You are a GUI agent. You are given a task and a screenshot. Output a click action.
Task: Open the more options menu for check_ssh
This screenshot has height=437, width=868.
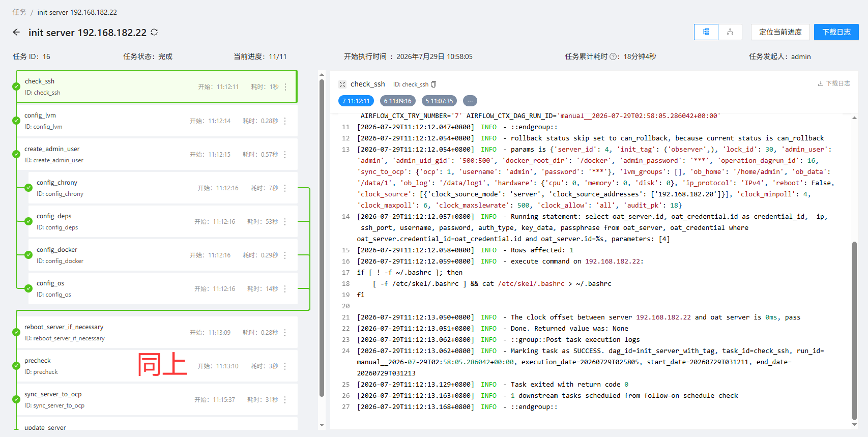[285, 87]
